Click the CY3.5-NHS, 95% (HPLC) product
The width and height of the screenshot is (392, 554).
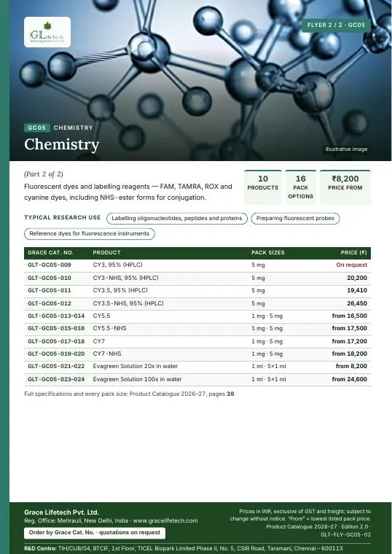click(128, 303)
